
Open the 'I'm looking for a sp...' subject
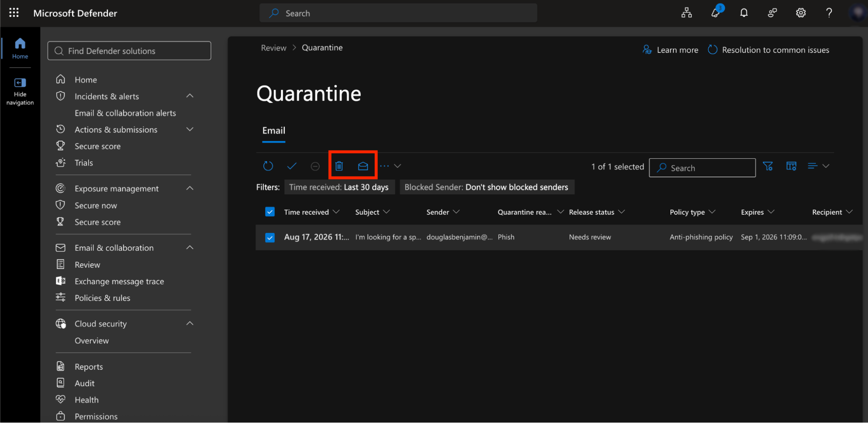[x=388, y=237]
